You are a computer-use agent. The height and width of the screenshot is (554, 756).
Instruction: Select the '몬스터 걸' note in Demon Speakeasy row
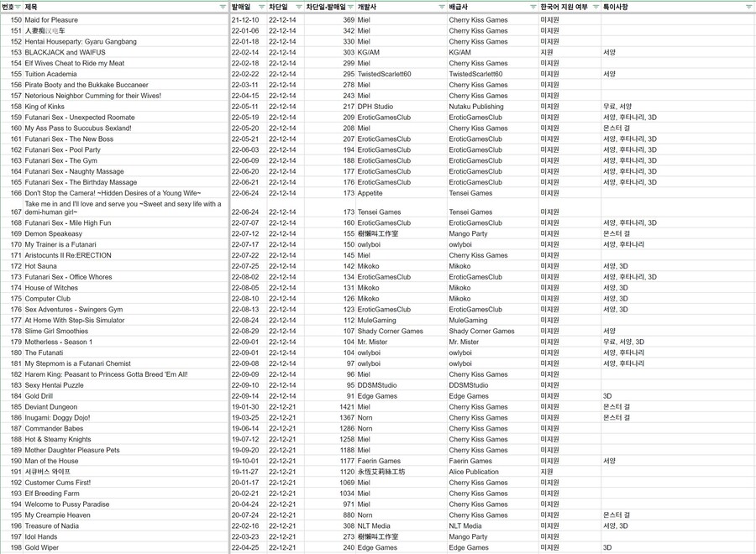coord(677,233)
